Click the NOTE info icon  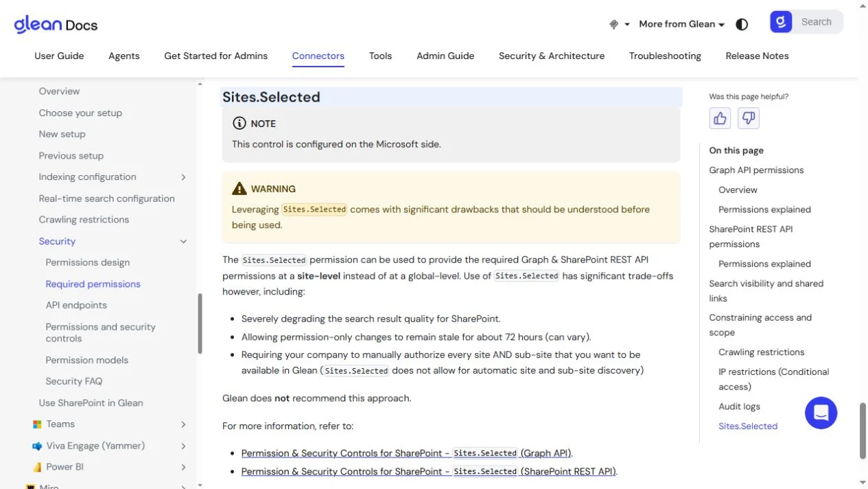pos(239,124)
